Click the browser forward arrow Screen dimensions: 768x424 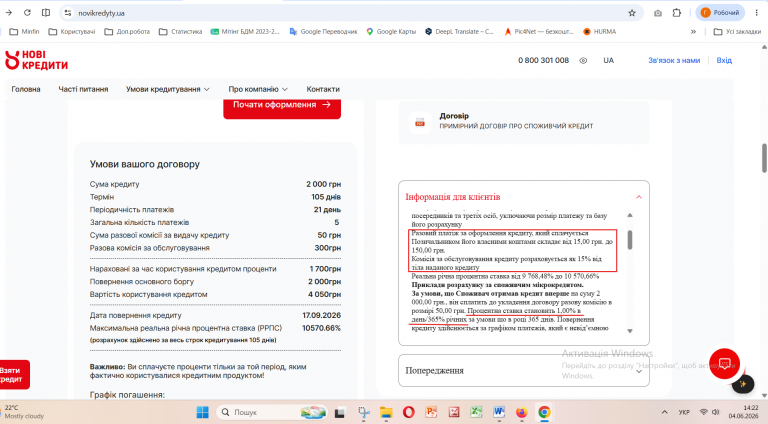[x=9, y=13]
